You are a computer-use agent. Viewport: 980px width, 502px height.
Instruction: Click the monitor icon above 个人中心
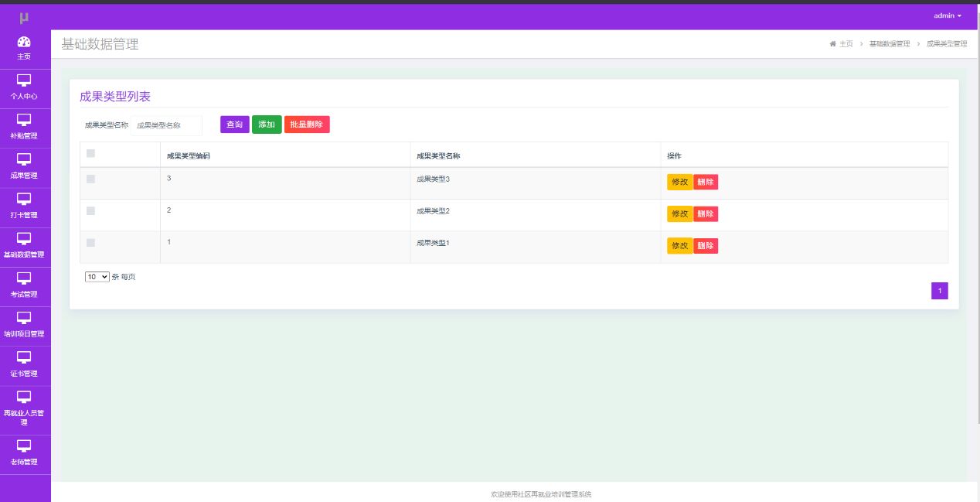(24, 80)
